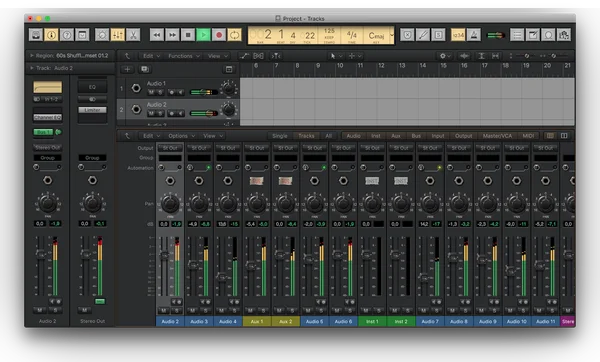Click the Replace mode icon
This screenshot has width=600, height=362.
coord(407,35)
